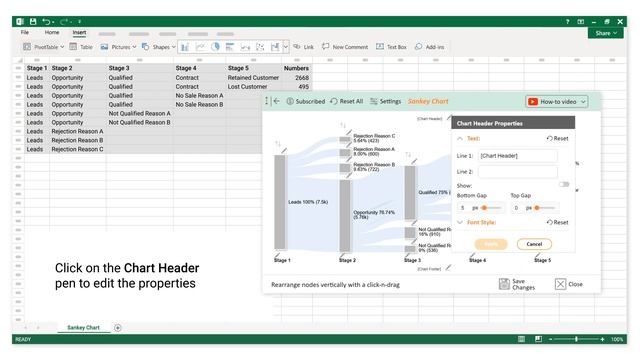Click the Redo arrow in title bar
The image size is (640, 360).
pos(64,22)
